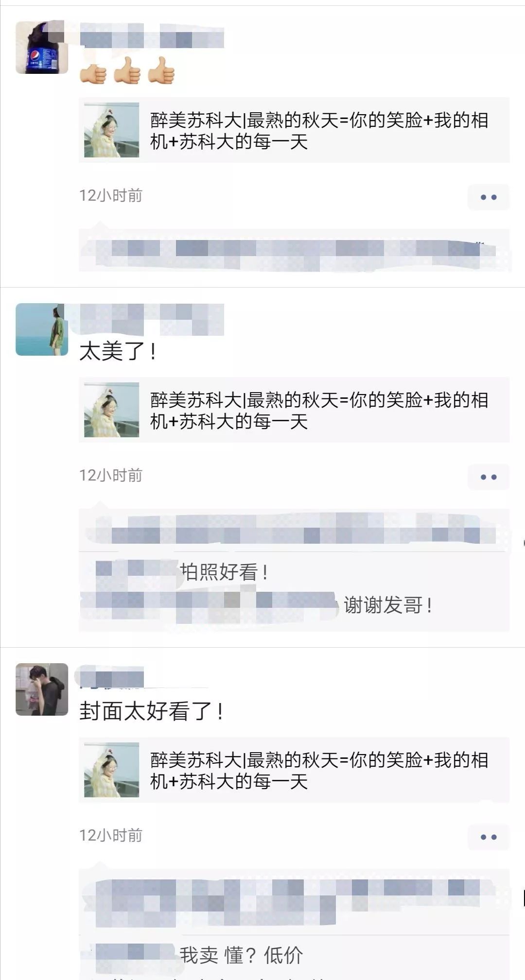Viewport: 525px width, 980px height.
Task: Open the hooded guy profile avatar
Action: (x=42, y=689)
